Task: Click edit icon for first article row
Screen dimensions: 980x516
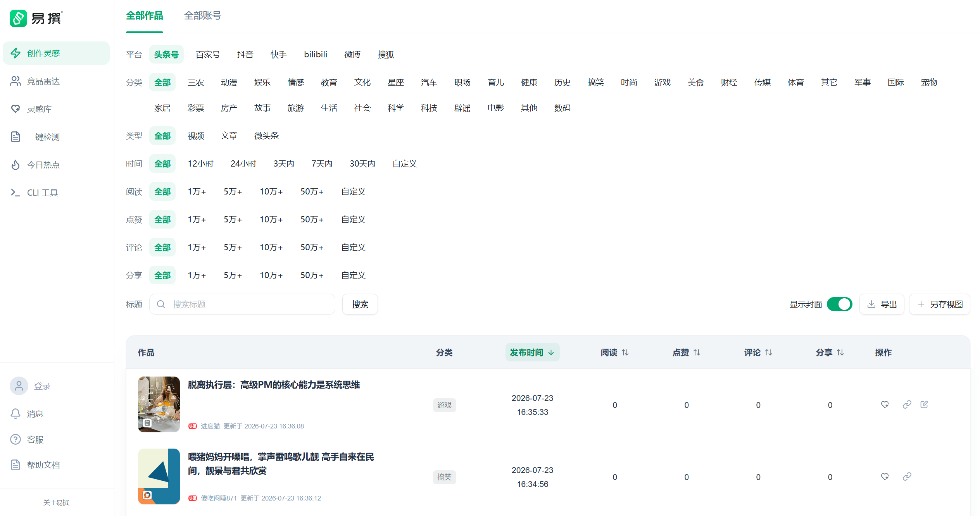Action: (x=924, y=405)
